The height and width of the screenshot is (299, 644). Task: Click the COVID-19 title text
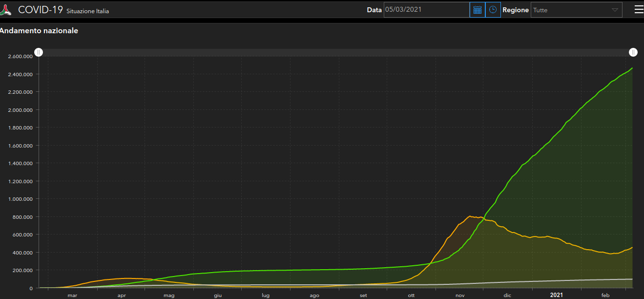click(x=41, y=10)
